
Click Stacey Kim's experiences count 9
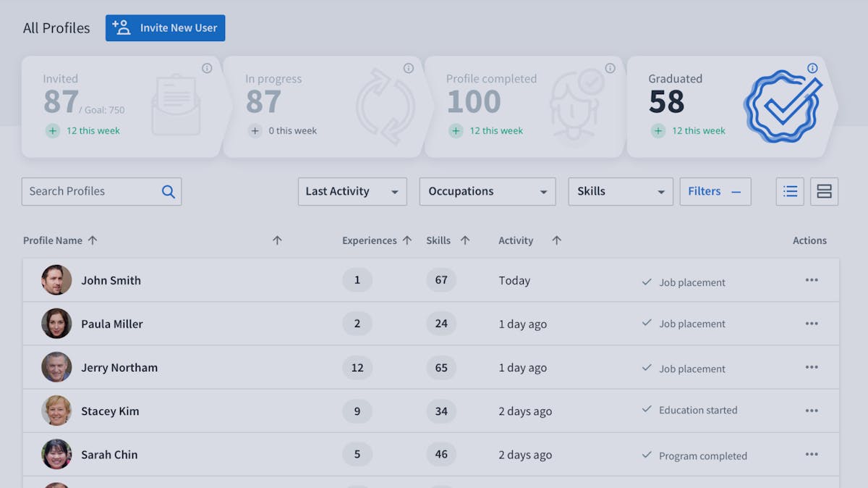click(x=357, y=411)
